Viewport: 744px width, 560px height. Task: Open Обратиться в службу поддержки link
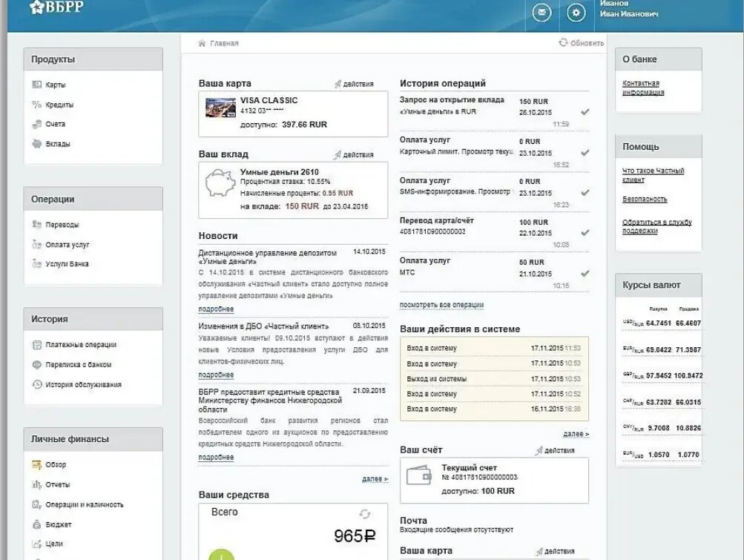[656, 226]
